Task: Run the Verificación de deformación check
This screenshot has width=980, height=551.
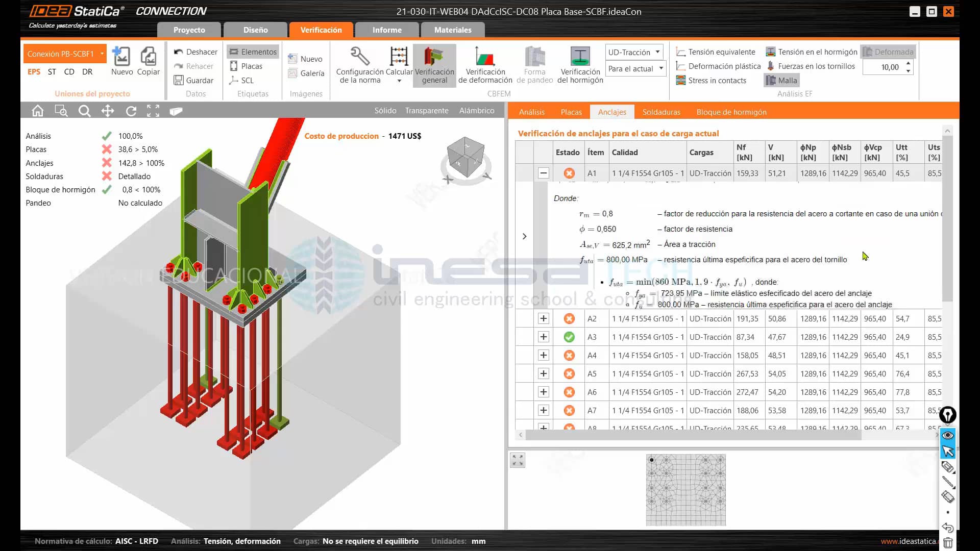Action: pyautogui.click(x=485, y=65)
